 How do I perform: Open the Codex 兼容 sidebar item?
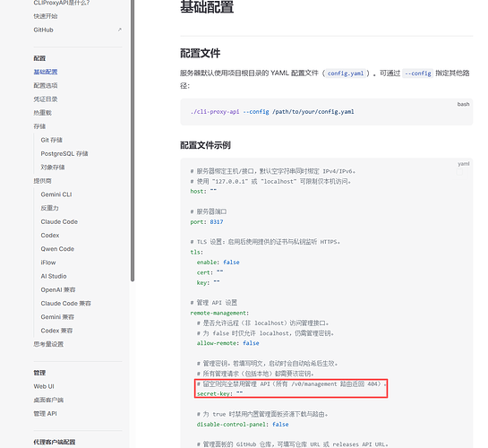click(56, 331)
